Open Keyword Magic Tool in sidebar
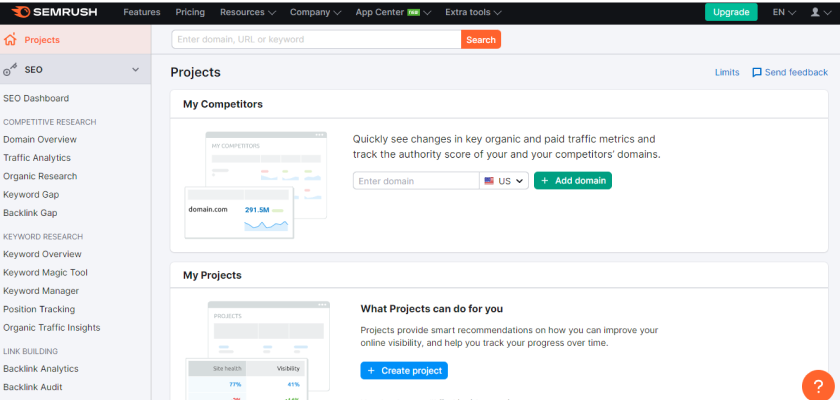Image resolution: width=840 pixels, height=400 pixels. tap(45, 273)
